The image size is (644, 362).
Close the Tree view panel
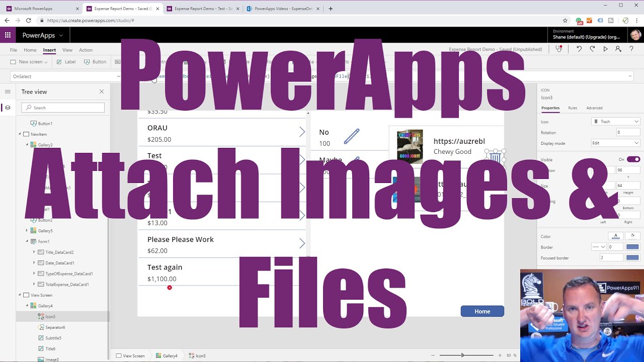(x=102, y=92)
